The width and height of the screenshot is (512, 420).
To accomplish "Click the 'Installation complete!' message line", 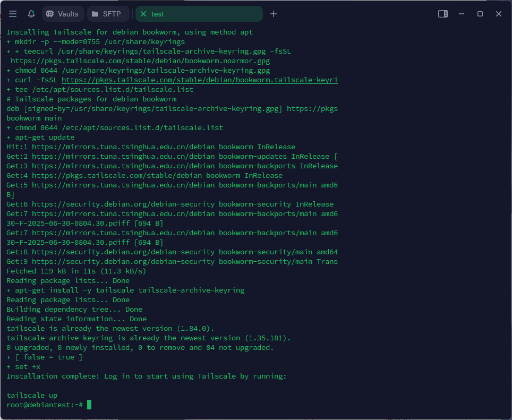I will (146, 376).
